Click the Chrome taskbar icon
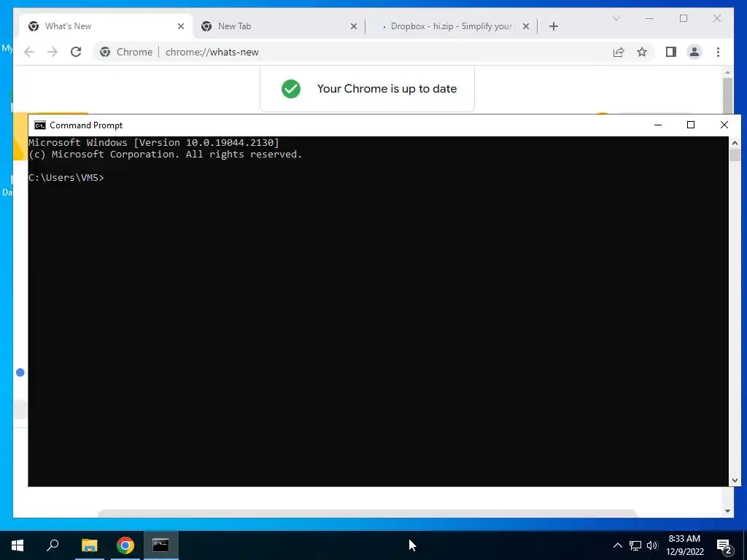Screen dimensions: 747x560 125,545
